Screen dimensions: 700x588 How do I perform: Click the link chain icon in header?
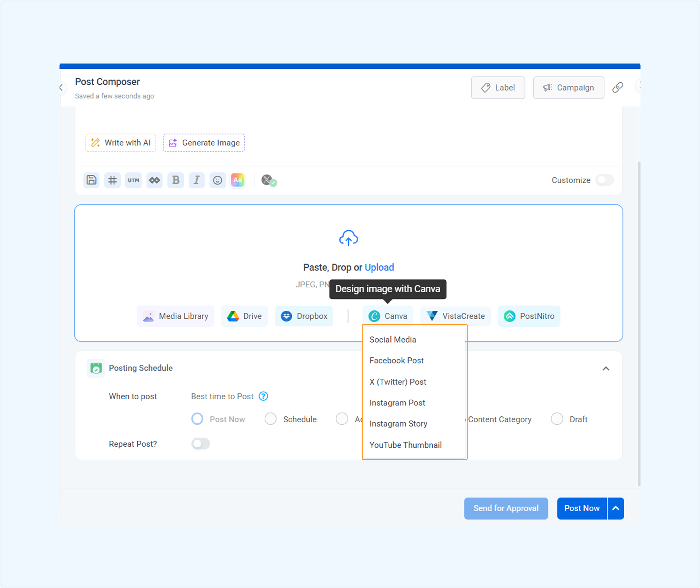618,87
